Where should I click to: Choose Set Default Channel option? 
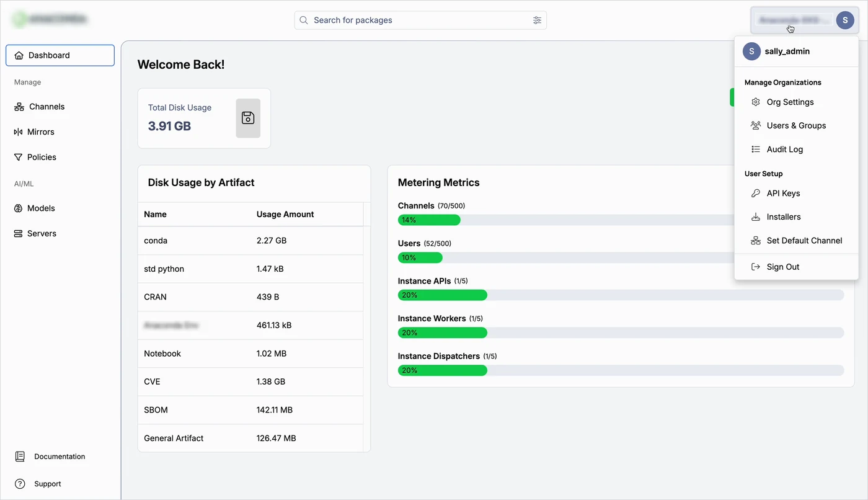click(x=797, y=240)
